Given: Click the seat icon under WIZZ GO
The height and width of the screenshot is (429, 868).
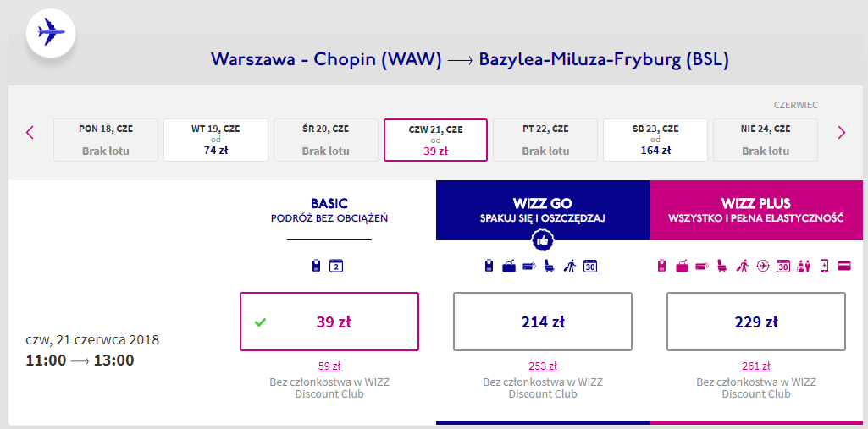Looking at the screenshot, I should pos(549,267).
